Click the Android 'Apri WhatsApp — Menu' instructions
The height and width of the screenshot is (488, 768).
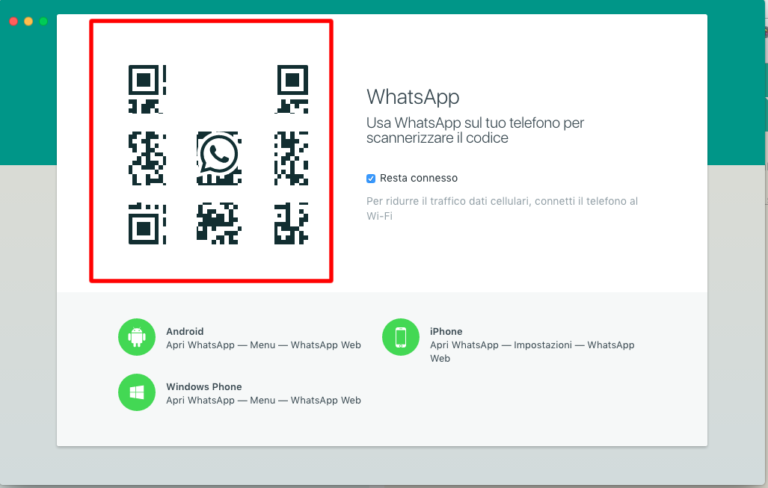click(263, 345)
